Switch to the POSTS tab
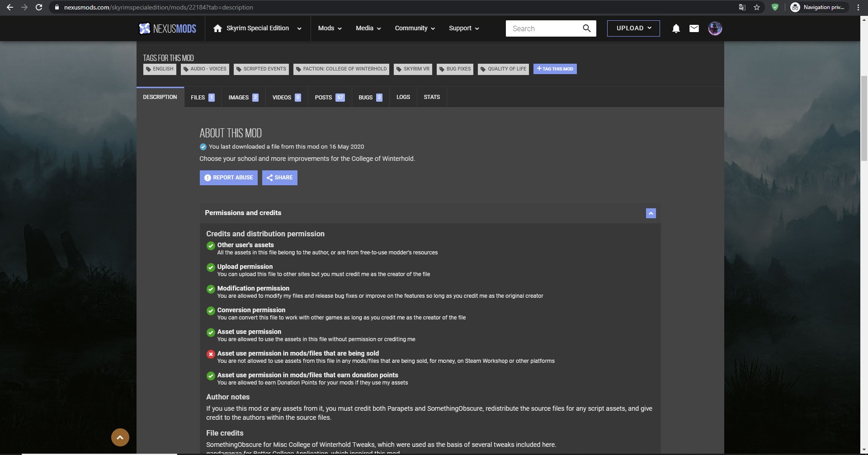Screen dimensions: 868x455 [330, 97]
